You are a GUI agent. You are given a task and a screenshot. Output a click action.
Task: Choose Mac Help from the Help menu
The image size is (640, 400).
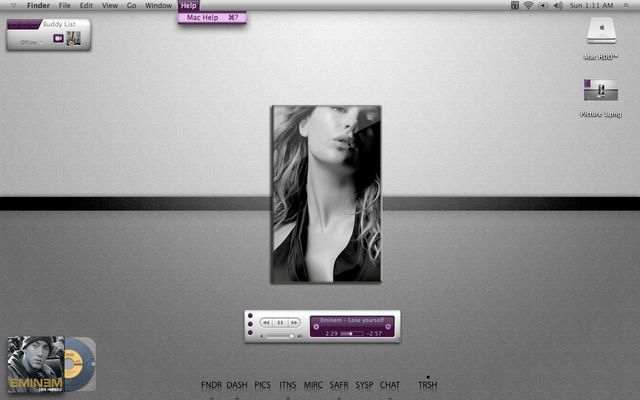[x=212, y=18]
